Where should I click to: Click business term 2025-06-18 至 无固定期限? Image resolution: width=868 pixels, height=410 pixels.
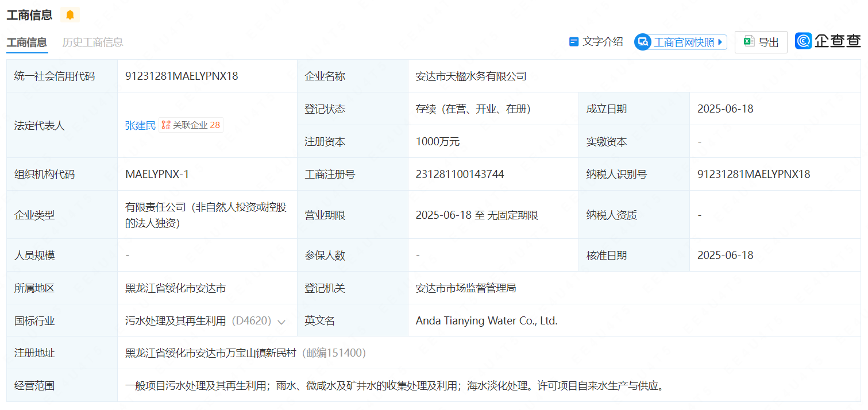tap(477, 215)
